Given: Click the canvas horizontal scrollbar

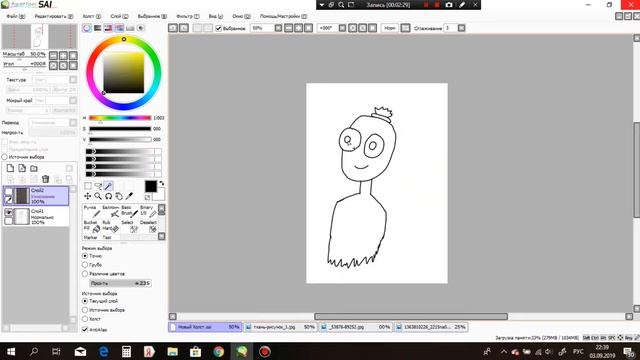Looking at the screenshot, I should coord(411,316).
